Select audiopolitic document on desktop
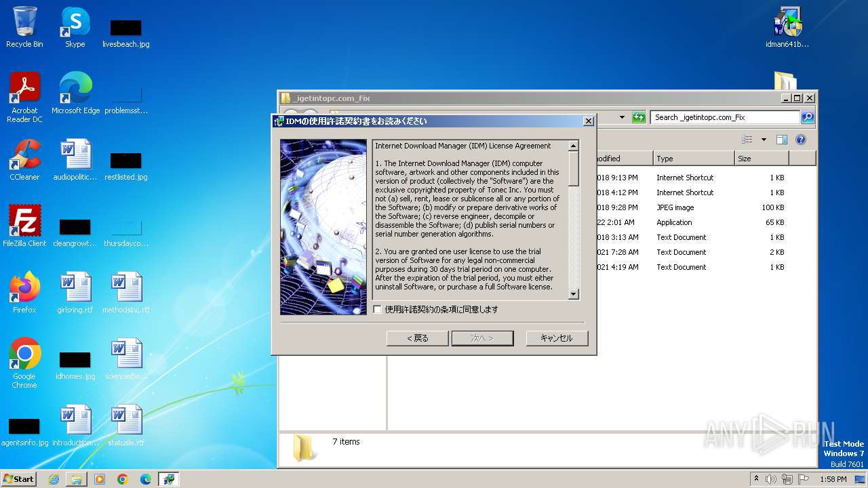 [x=75, y=161]
